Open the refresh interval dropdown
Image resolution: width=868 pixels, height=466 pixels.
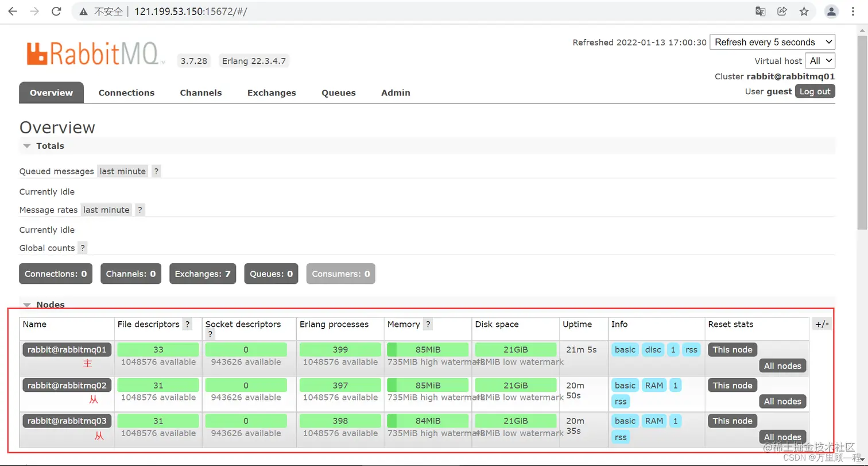click(x=772, y=42)
